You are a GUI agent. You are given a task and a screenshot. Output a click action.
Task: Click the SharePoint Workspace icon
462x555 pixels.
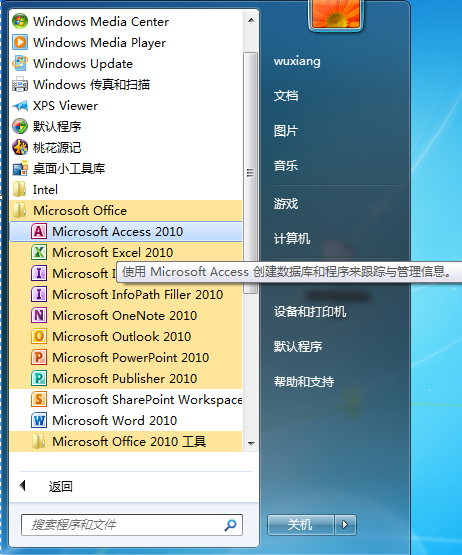click(39, 399)
